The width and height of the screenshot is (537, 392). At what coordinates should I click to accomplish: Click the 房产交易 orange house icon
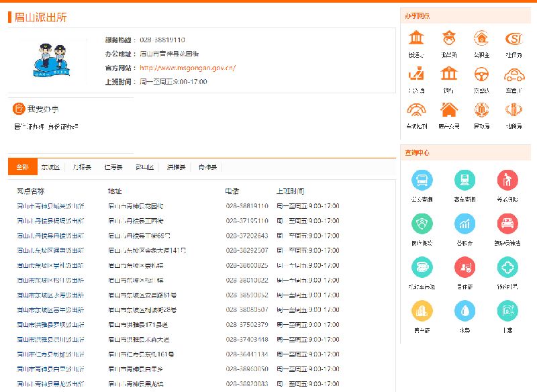[448, 109]
